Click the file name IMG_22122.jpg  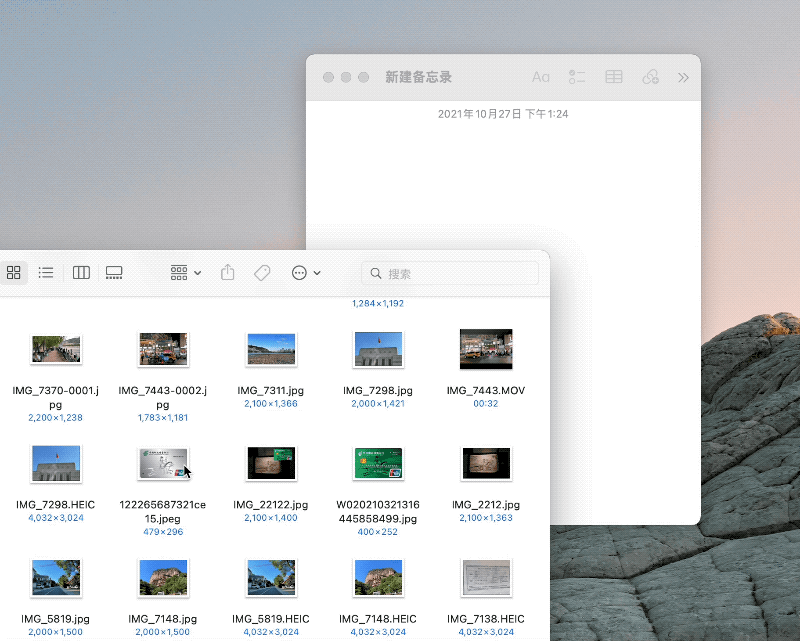click(270, 505)
